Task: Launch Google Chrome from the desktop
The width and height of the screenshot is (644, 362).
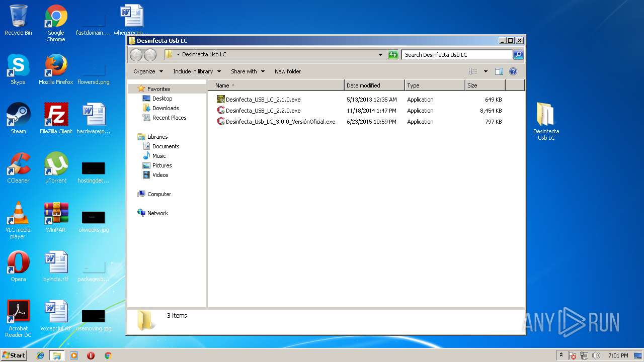Action: pos(56,23)
